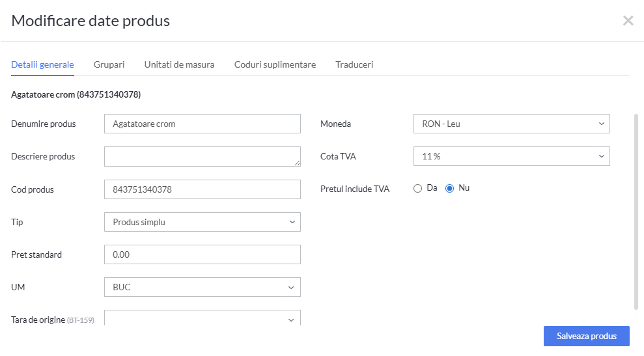
Task: Close the Modificare date produs dialog
Action: (628, 21)
